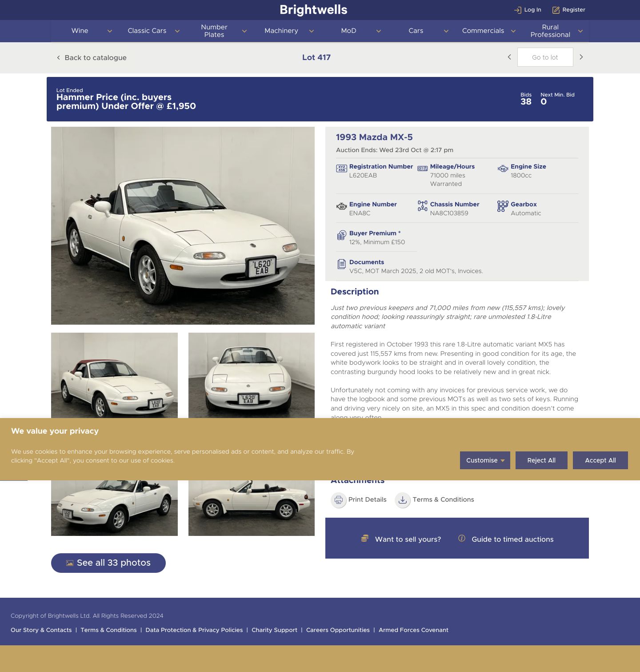Screen dimensions: 640x672
Task: Open the front three-quarter thumbnail above See all photos
Action: coord(114,508)
